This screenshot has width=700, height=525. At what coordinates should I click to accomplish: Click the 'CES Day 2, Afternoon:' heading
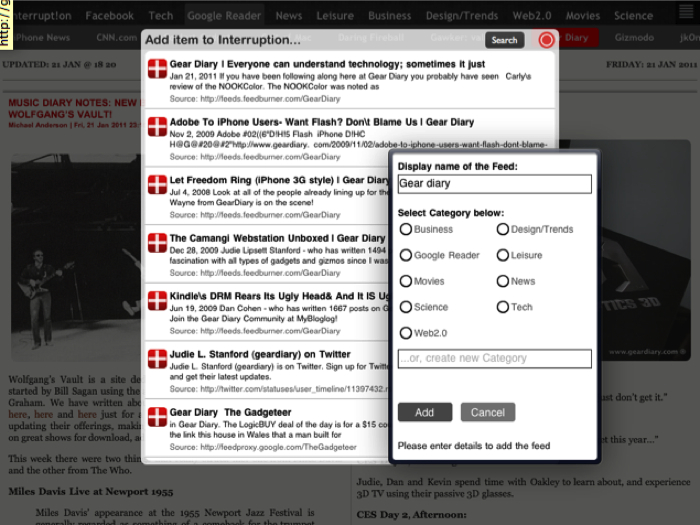pos(411,515)
